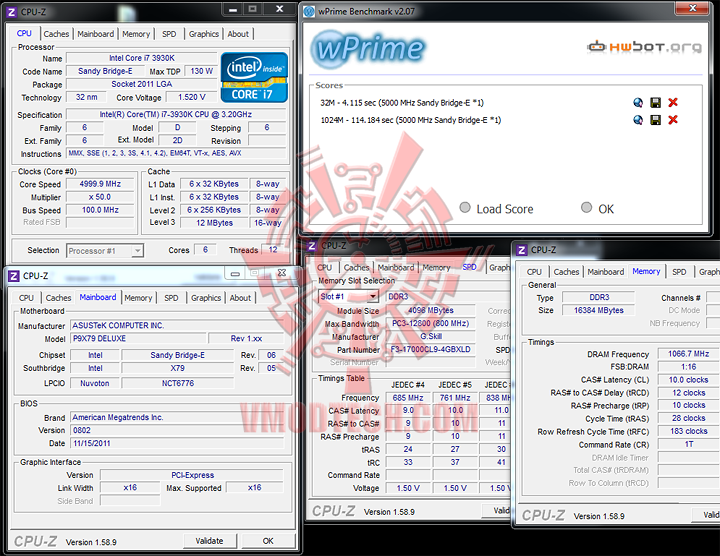Click the CPU-Z icon in Mainboard window title
720x556 pixels.
[14, 276]
